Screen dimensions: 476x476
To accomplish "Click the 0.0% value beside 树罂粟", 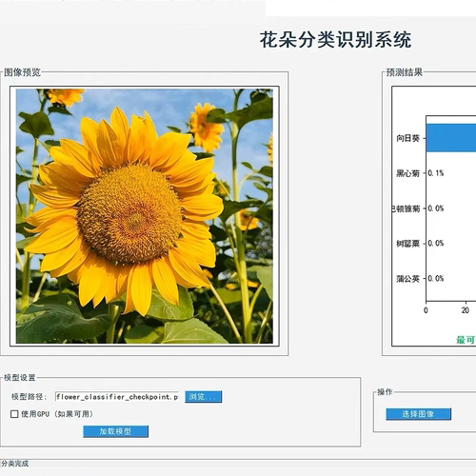I will 436,244.
